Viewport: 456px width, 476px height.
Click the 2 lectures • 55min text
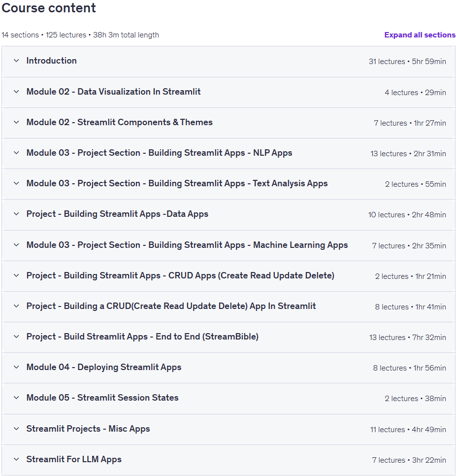(x=415, y=184)
